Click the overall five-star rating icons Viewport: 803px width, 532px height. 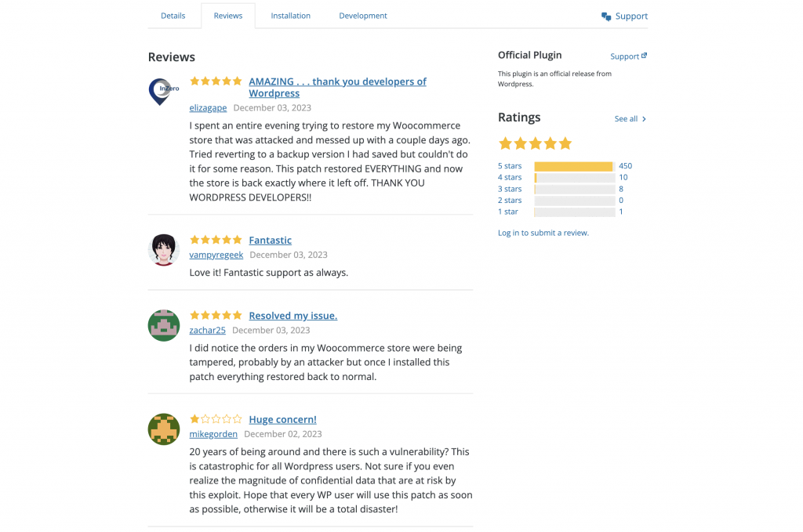click(536, 143)
